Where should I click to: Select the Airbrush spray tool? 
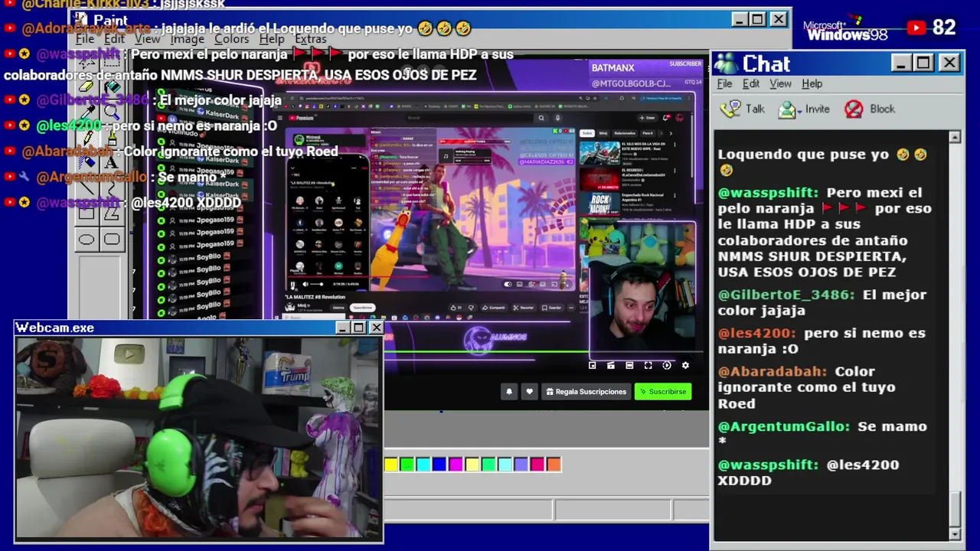87,161
